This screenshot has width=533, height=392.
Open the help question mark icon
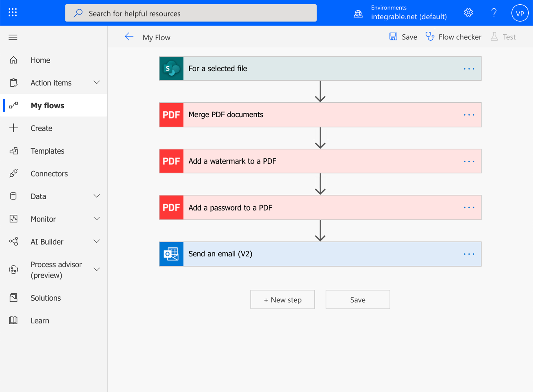[x=494, y=13]
